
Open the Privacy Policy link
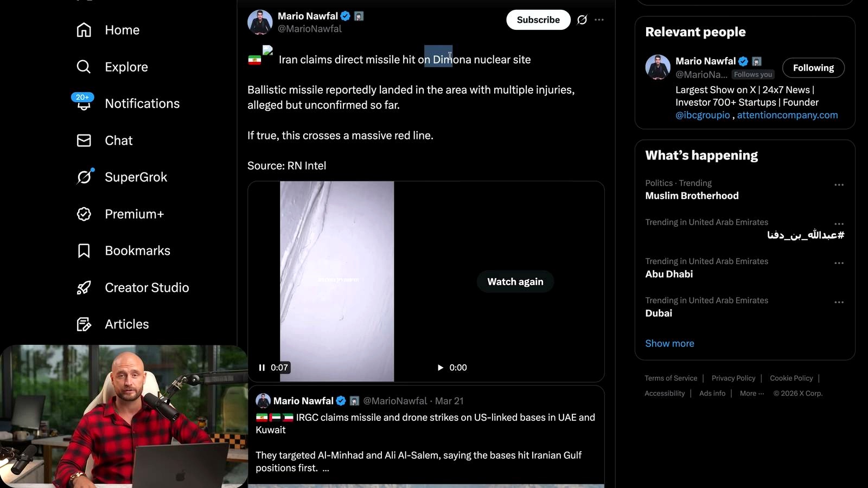(x=733, y=378)
